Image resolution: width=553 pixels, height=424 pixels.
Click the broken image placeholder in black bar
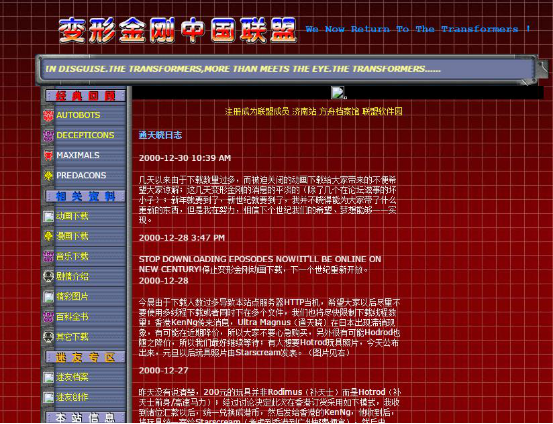click(x=338, y=93)
